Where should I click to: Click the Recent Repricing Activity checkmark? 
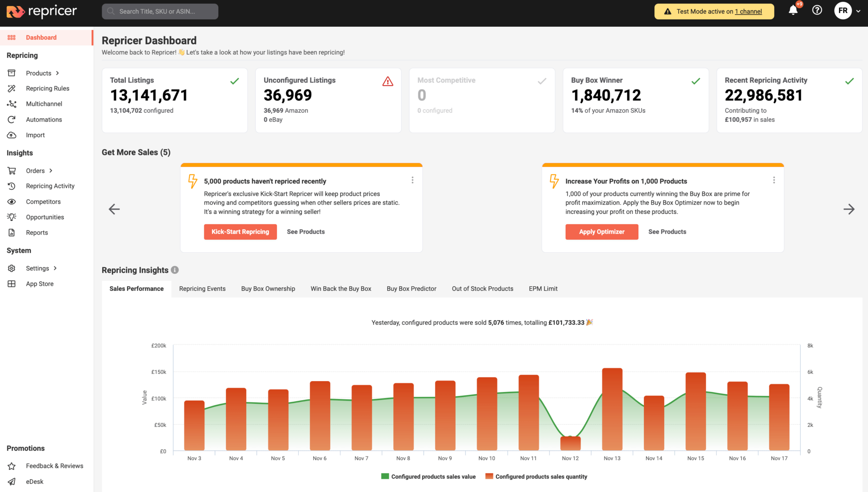point(849,81)
